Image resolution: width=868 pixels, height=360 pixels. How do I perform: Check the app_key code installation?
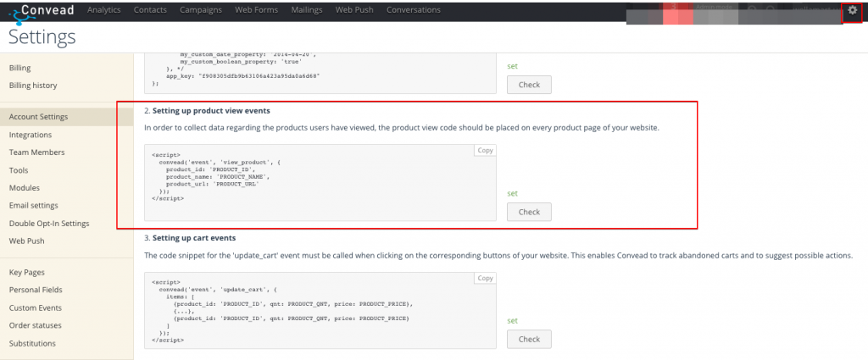point(529,85)
